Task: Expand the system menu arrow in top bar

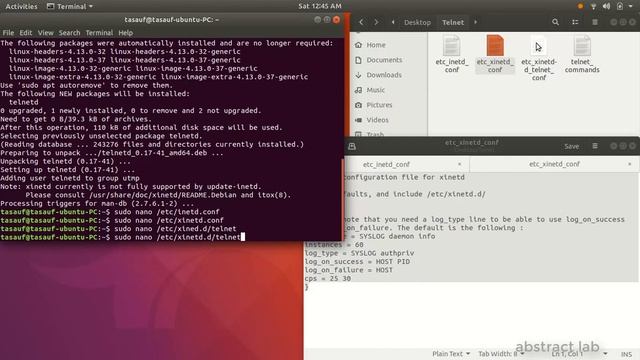Action: pos(631,6)
